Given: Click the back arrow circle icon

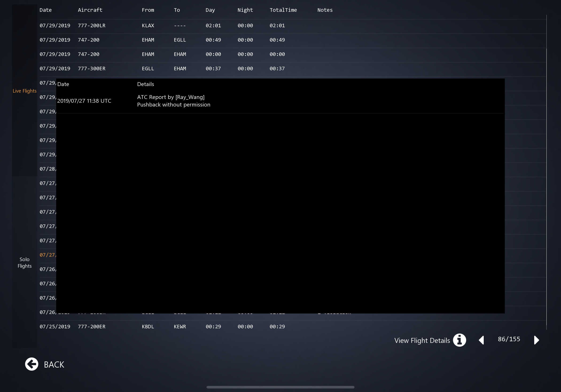Looking at the screenshot, I should [31, 364].
